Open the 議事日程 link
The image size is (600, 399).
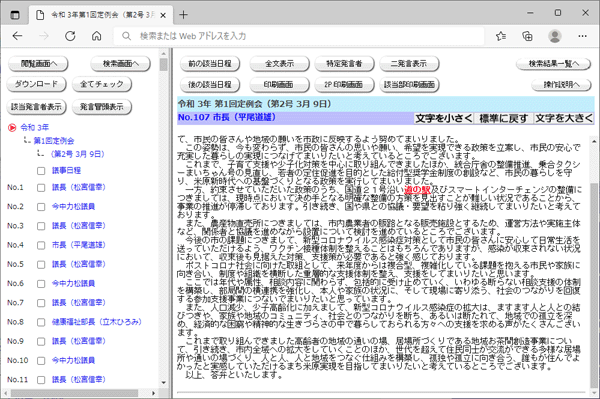67,171
